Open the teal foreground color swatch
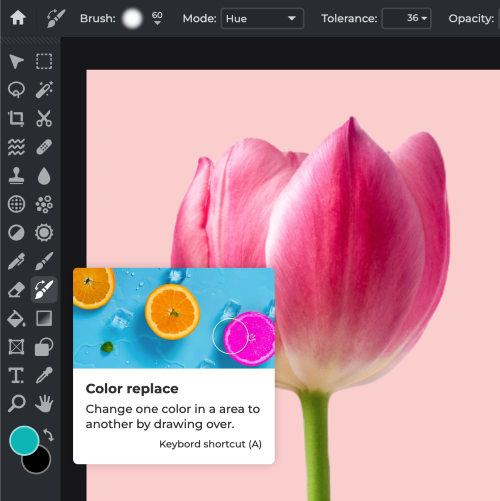The image size is (500, 501). (24, 440)
